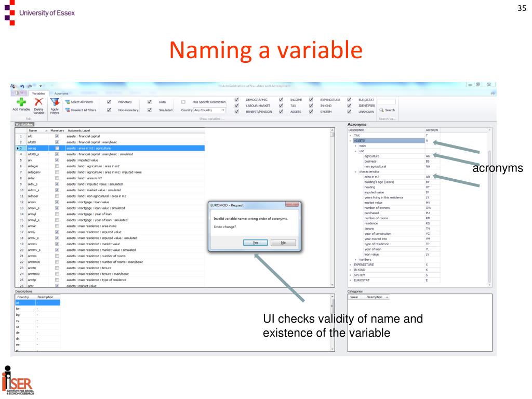Viewport: 532px width, 399px height.
Task: Click the Apply Filters funnel icon
Action: (55, 102)
